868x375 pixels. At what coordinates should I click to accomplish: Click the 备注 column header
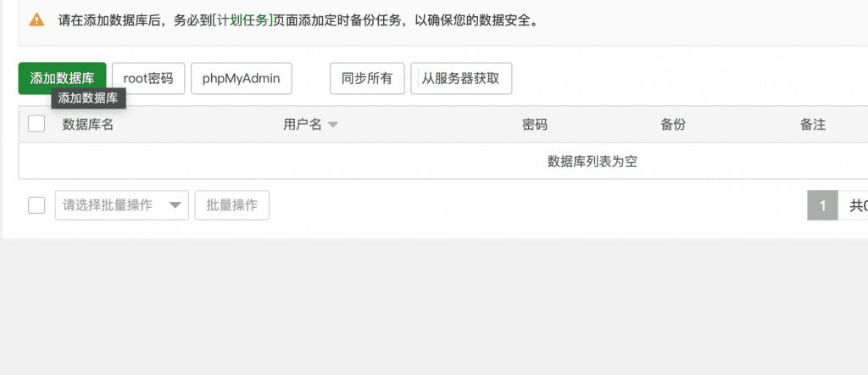[813, 124]
